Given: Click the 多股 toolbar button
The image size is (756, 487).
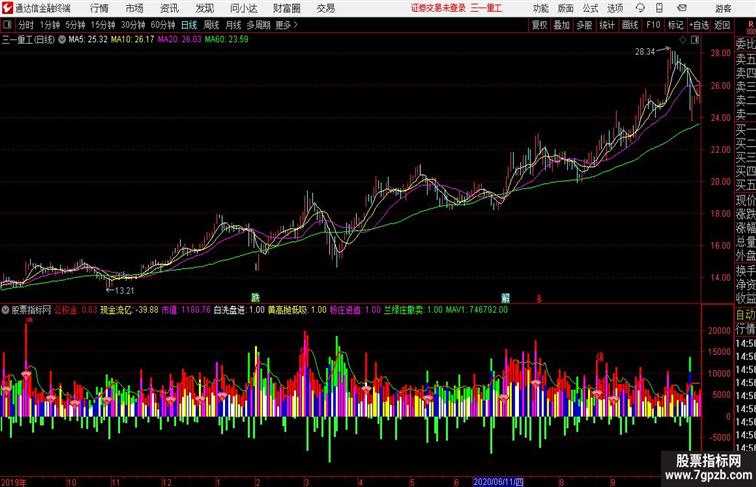Looking at the screenshot, I should point(584,25).
